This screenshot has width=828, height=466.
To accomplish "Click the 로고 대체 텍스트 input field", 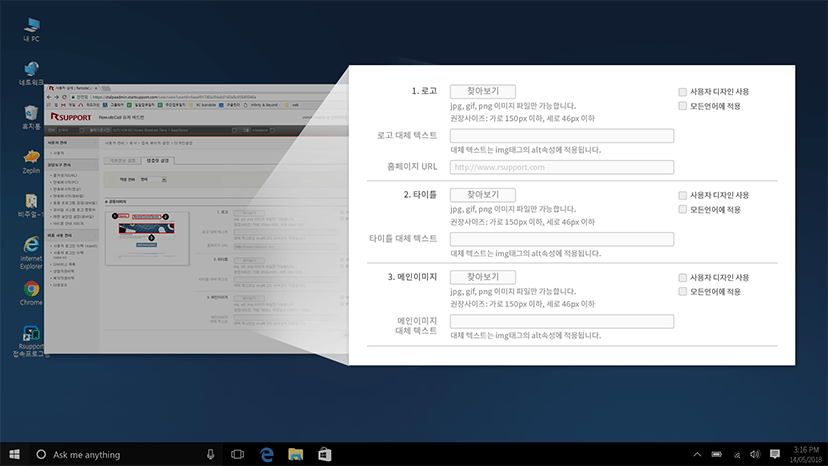I will point(562,136).
